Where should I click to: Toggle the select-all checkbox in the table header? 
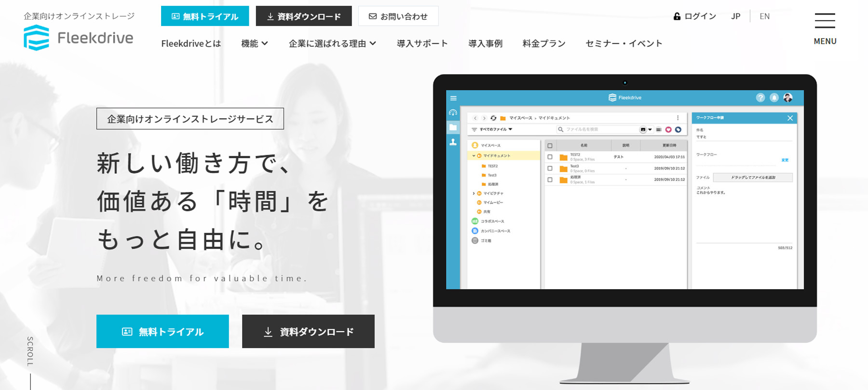(x=550, y=145)
